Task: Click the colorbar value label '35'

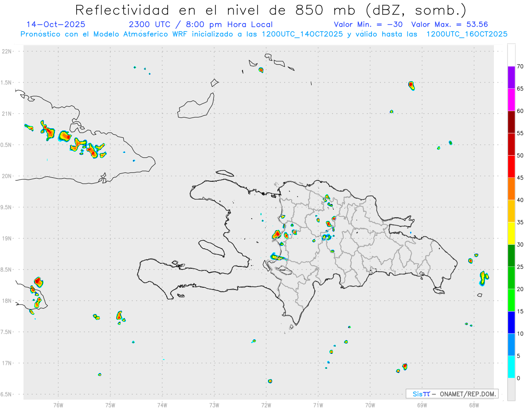Action: tap(520, 222)
